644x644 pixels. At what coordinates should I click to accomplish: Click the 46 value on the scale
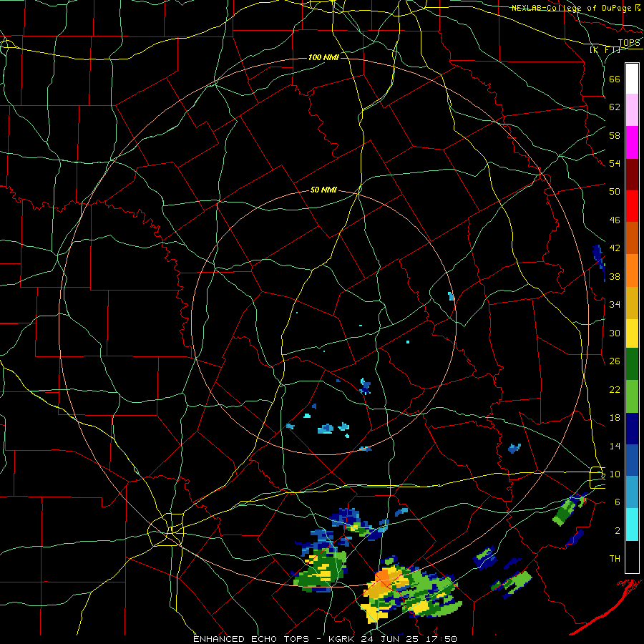pyautogui.click(x=615, y=220)
